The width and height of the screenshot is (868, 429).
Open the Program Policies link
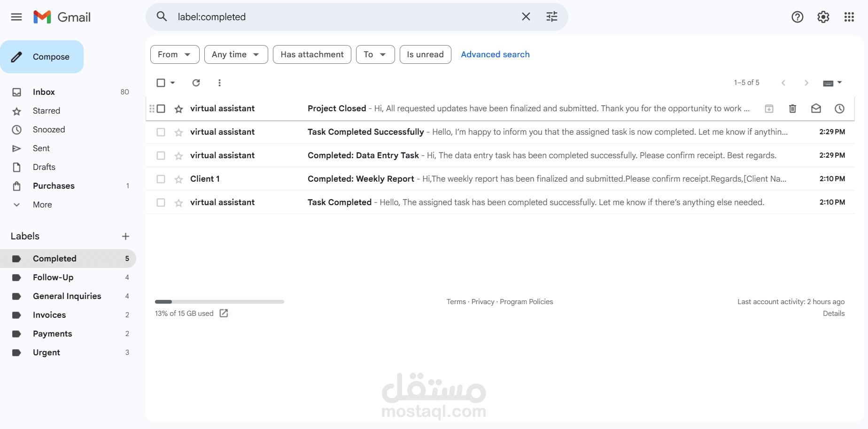[526, 302]
